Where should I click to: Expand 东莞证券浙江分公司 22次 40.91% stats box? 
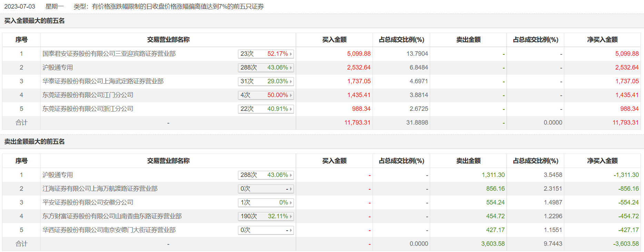(266, 109)
